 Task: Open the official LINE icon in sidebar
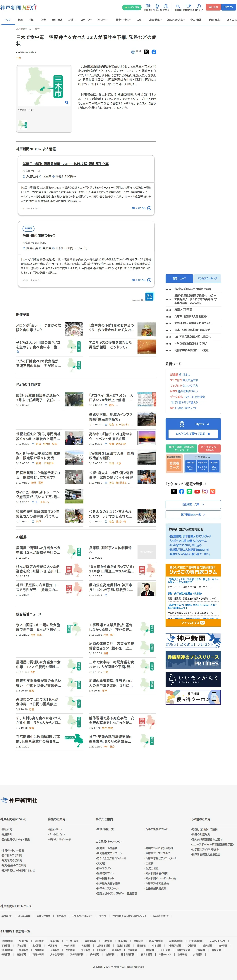pyautogui.click(x=190, y=491)
